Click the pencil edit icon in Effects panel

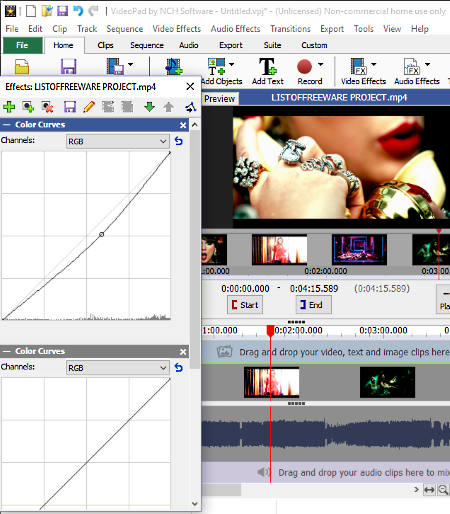click(89, 107)
